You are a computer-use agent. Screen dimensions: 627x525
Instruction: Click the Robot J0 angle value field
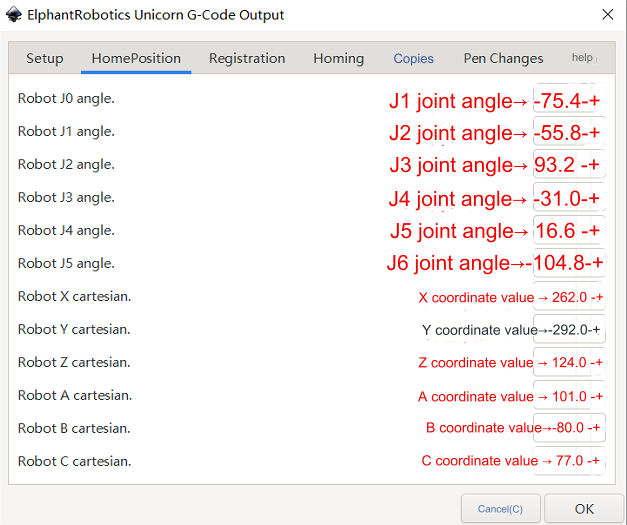tap(569, 100)
